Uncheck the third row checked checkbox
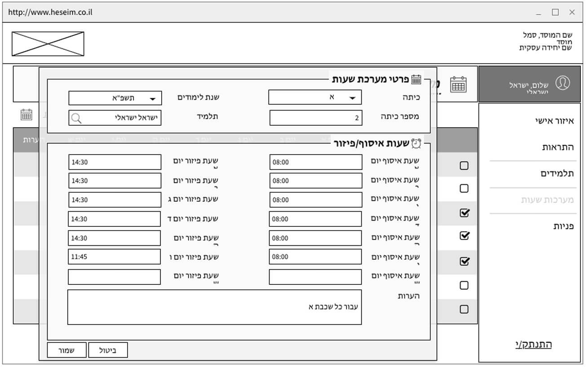 coord(464,213)
